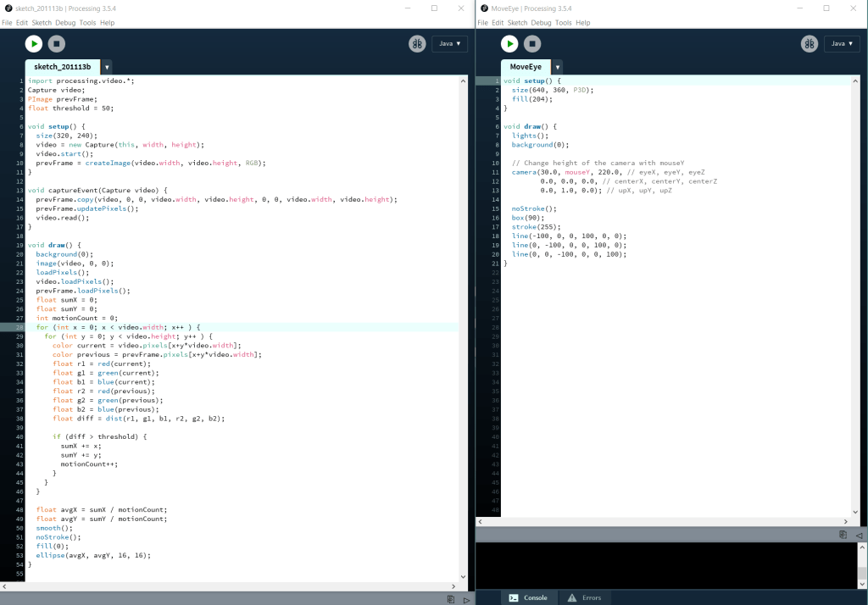Open the tab menu arrow beside the sketch_201113b tab
This screenshot has height=605, width=868.
(107, 67)
